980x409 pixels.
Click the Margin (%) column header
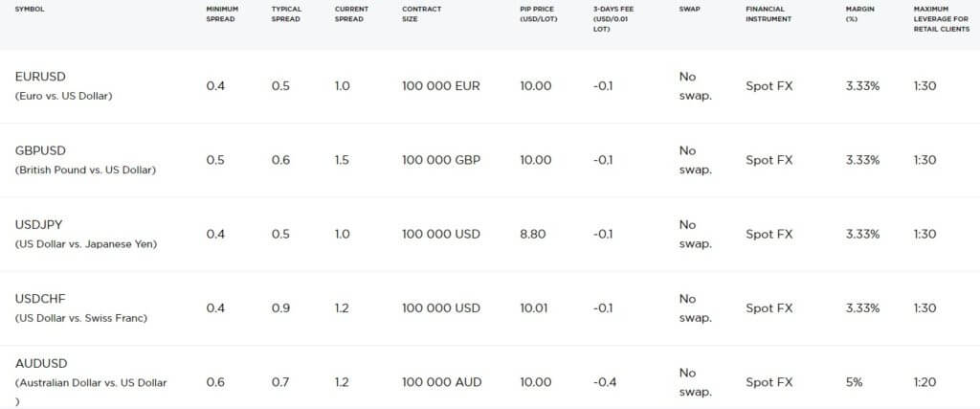coord(860,14)
